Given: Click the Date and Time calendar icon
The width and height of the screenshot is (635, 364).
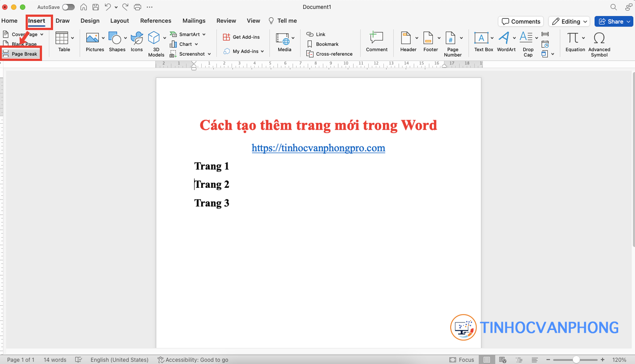Looking at the screenshot, I should point(545,44).
